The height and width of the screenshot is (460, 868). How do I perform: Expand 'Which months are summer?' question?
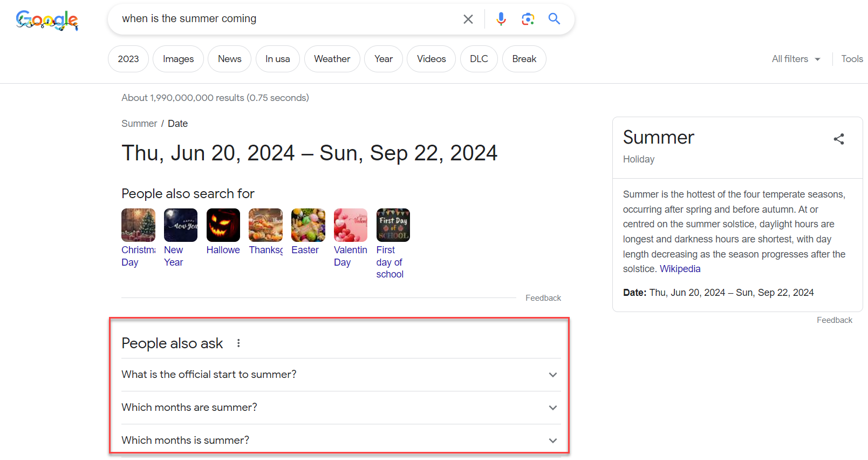click(341, 408)
